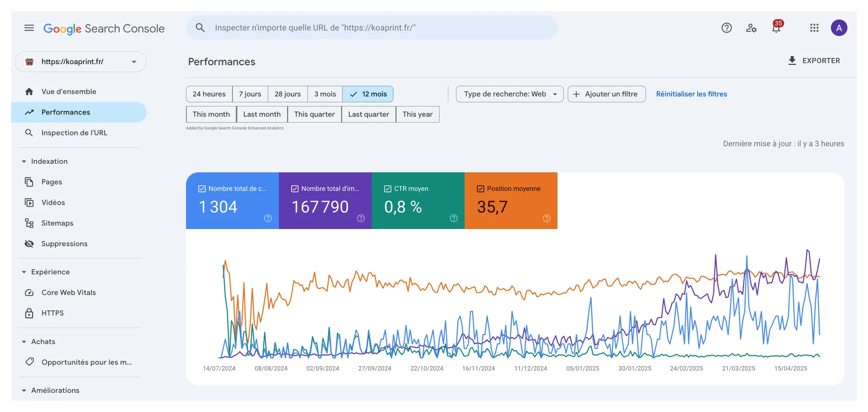Click the This quarter button
The image size is (868, 412).
point(315,114)
